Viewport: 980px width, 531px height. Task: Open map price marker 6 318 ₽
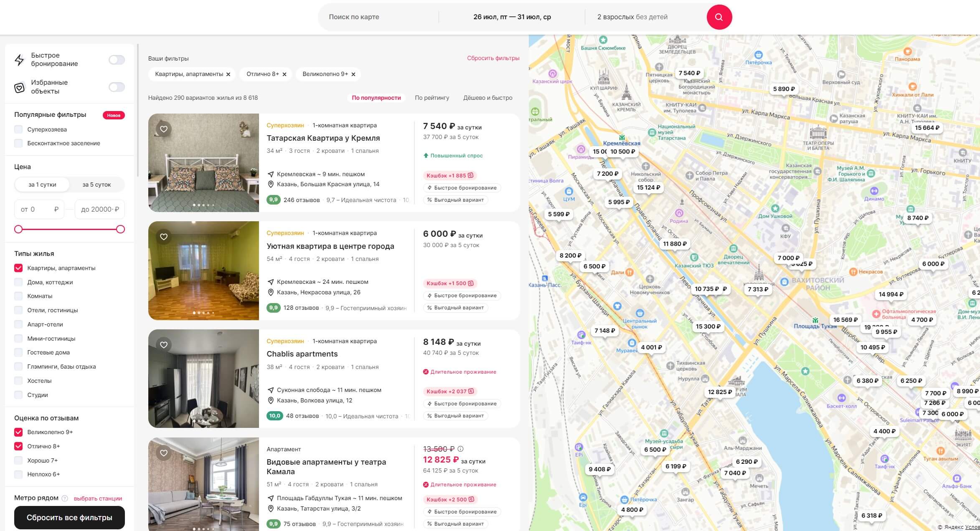pyautogui.click(x=871, y=516)
